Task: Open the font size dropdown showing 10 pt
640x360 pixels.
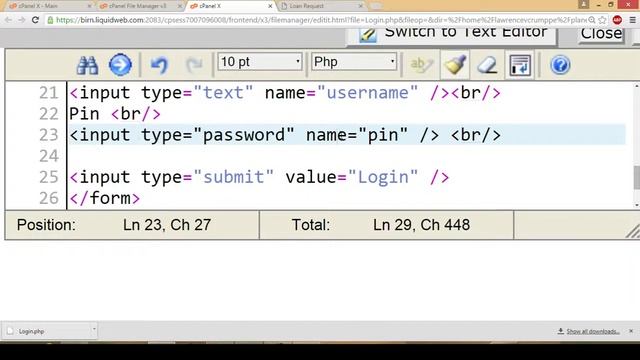Action: 260,62
